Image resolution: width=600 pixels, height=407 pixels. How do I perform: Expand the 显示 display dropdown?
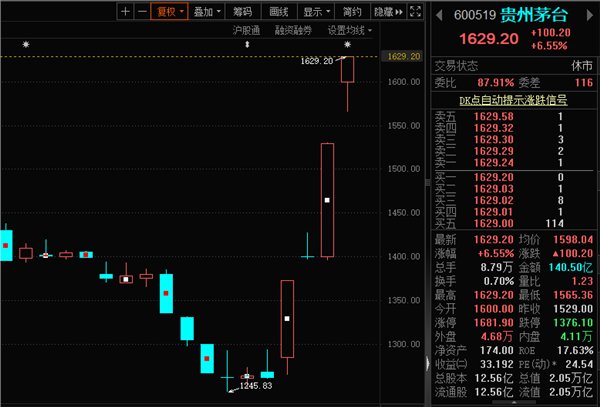coord(316,12)
